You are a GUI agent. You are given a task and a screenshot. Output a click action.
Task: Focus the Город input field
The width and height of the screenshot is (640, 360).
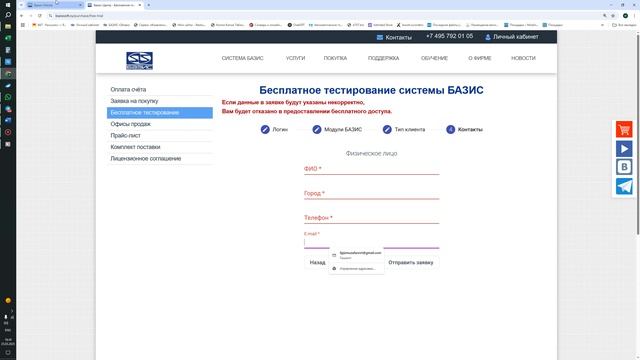click(371, 193)
